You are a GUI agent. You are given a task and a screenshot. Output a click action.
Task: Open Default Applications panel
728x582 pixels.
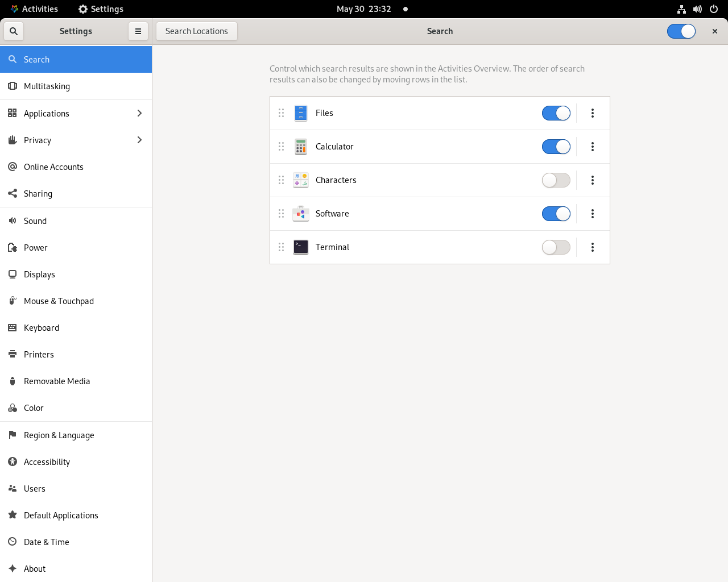point(76,515)
